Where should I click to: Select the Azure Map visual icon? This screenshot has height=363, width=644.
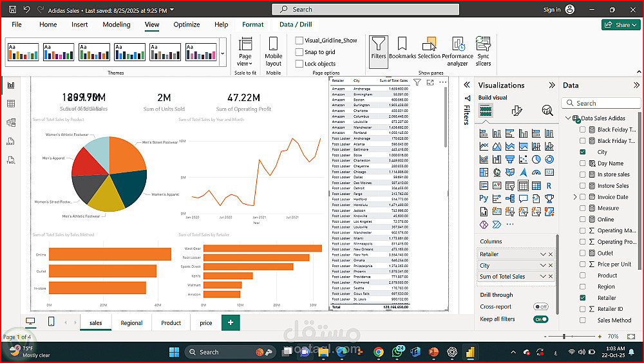point(523,172)
